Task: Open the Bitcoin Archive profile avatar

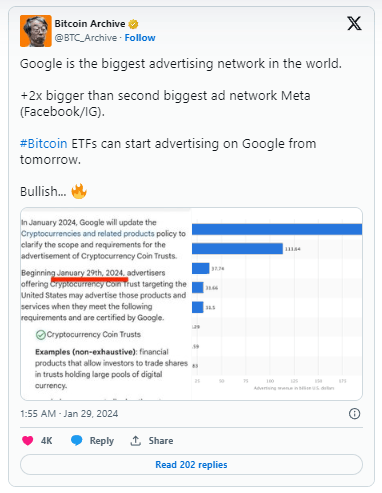Action: (x=36, y=31)
